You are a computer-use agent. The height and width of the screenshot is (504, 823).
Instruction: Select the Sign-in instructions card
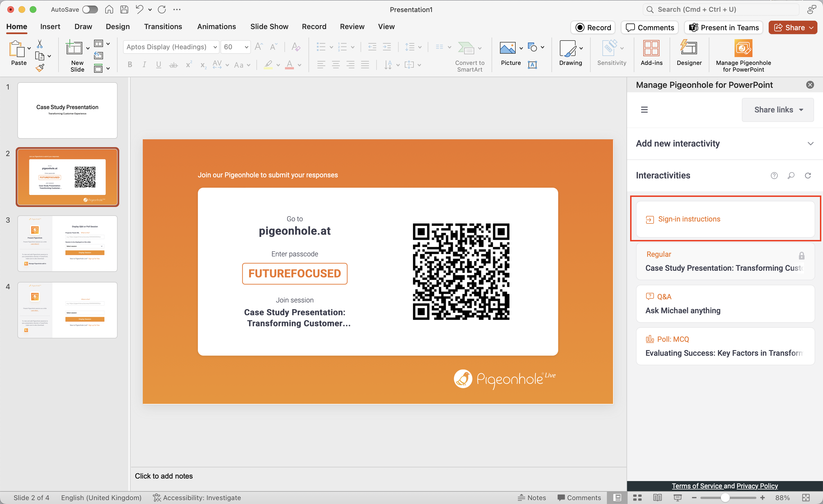(725, 219)
